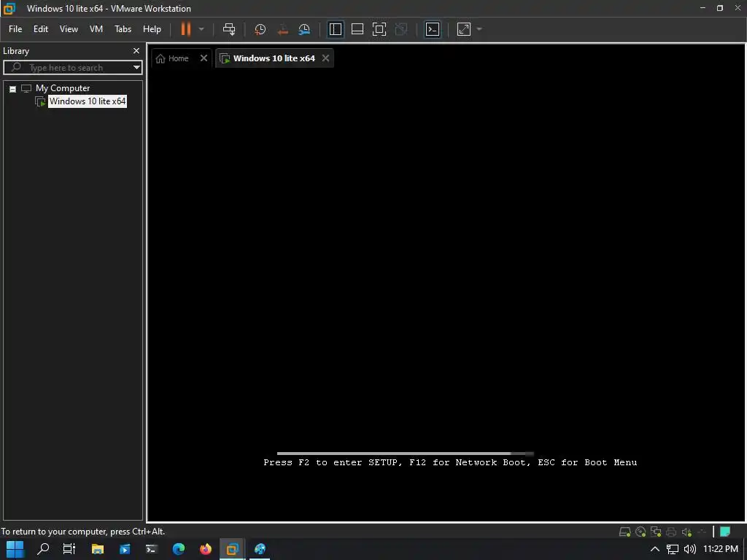The image size is (747, 560).
Task: Click the printer device status icon
Action: [x=671, y=532]
